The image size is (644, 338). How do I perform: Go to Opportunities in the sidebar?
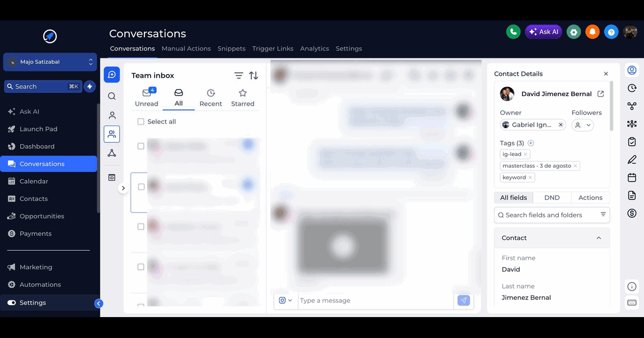[x=42, y=216]
